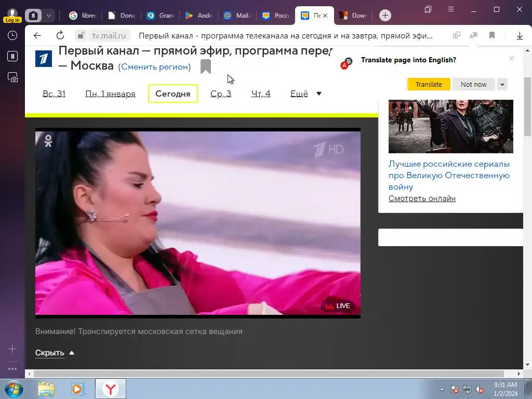Select the Чт, 4 date
The height and width of the screenshot is (399, 532).
click(x=261, y=94)
